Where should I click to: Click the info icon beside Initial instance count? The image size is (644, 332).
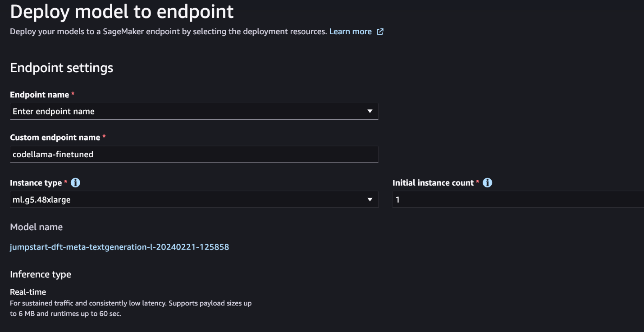[487, 183]
